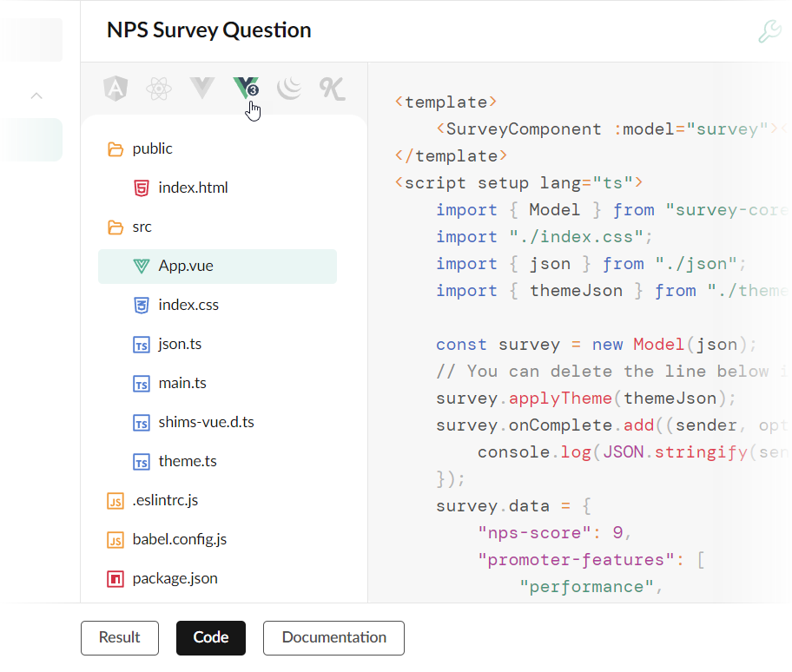
Task: Reselect the Vue 3 framework icon
Action: pos(245,87)
